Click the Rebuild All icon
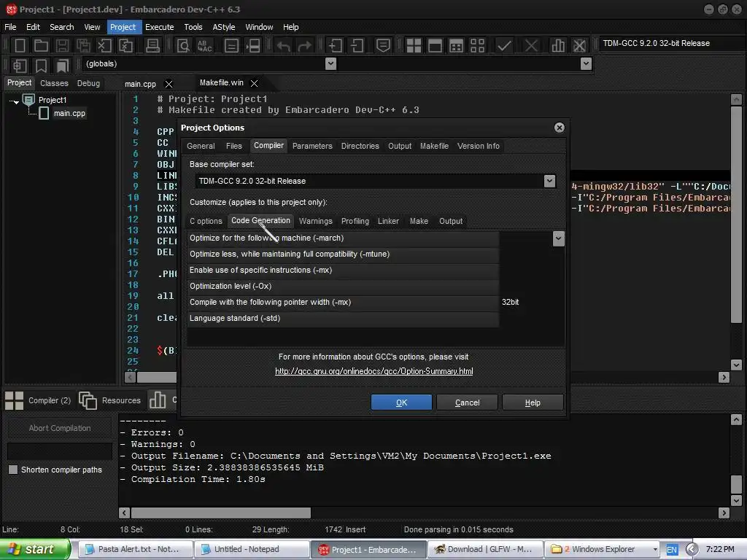The image size is (747, 560). [477, 46]
